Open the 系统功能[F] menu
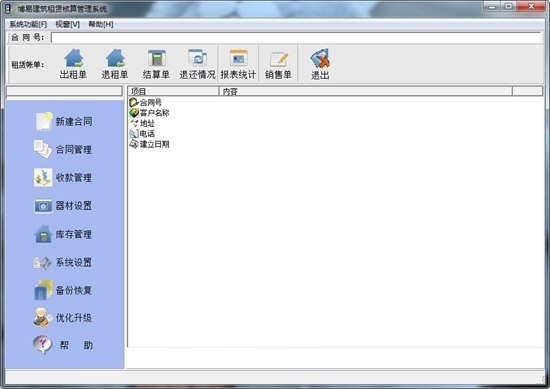 tap(28, 24)
